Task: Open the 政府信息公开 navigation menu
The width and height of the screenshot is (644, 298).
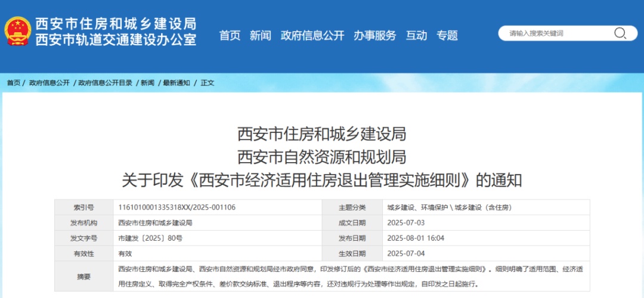Action: pyautogui.click(x=312, y=36)
